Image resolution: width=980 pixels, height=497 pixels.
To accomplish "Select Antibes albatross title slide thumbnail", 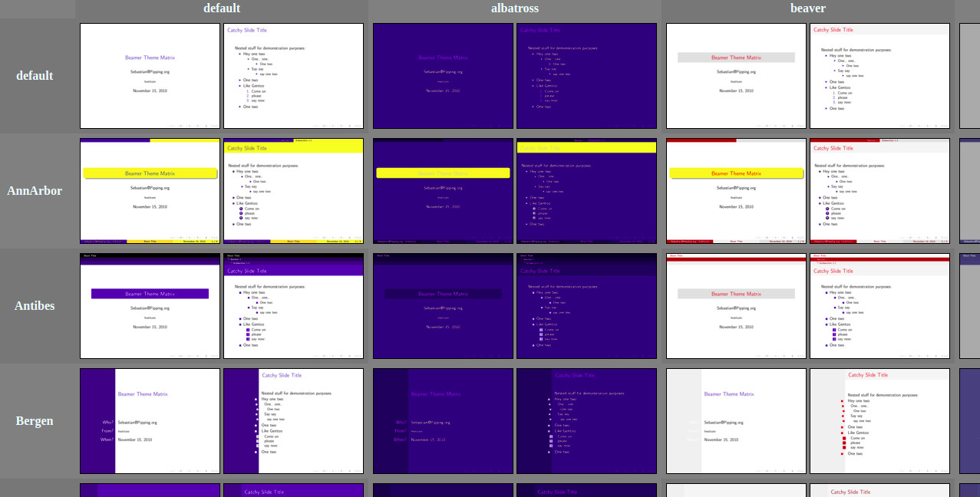I will click(x=443, y=306).
